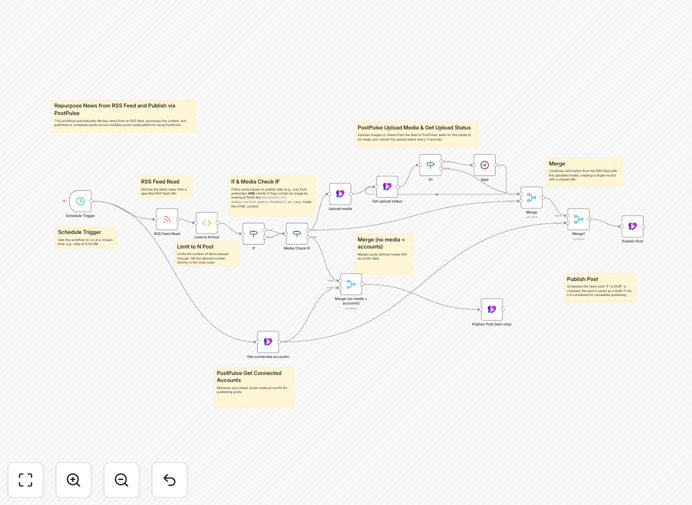Select the Limit to N Post code node
Viewport: 692px width, 505px height.
(207, 223)
